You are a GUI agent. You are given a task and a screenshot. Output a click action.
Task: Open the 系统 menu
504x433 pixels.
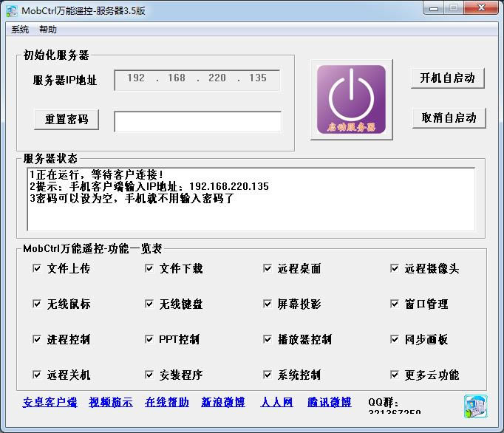[x=20, y=30]
